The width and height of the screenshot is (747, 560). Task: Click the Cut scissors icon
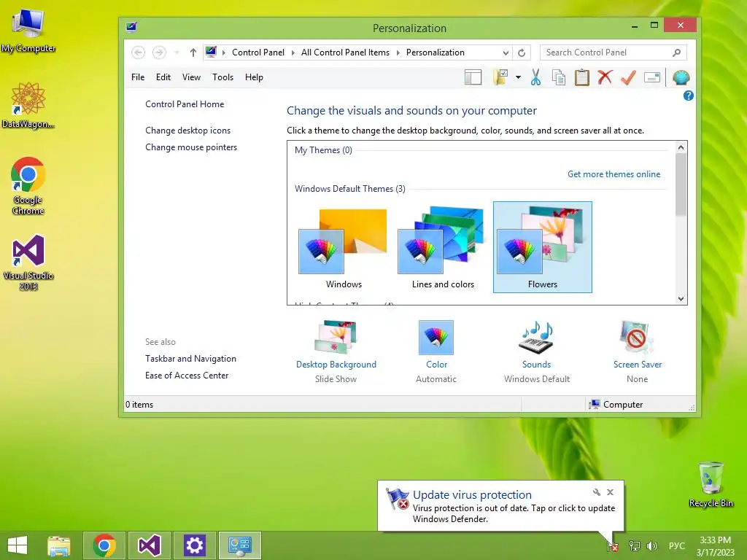[x=535, y=77]
